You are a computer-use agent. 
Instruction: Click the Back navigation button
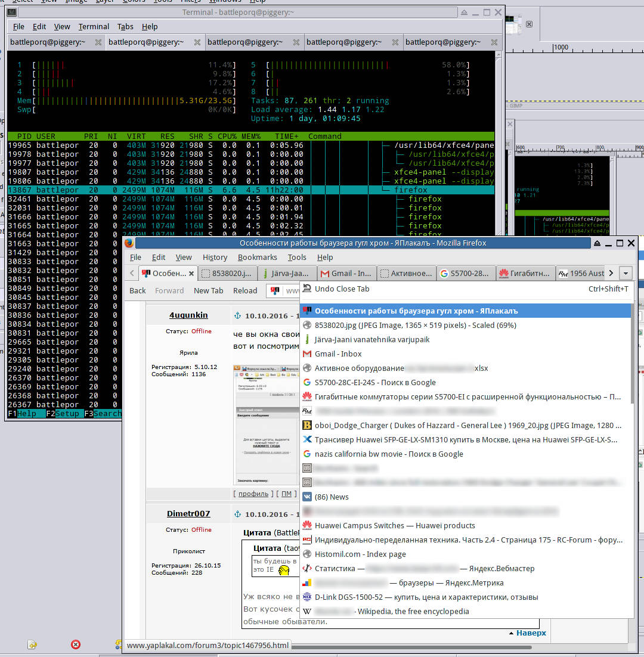tap(137, 291)
